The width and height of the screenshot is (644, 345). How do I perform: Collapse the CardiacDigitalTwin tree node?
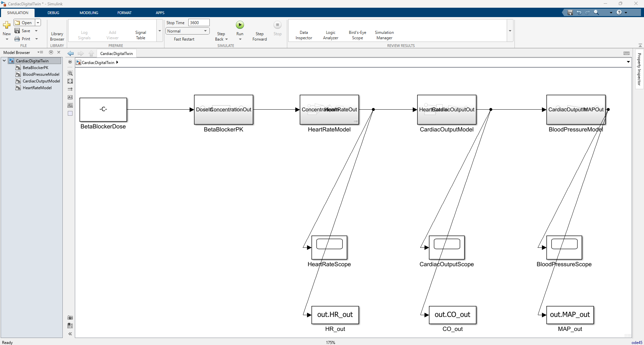[x=4, y=61]
